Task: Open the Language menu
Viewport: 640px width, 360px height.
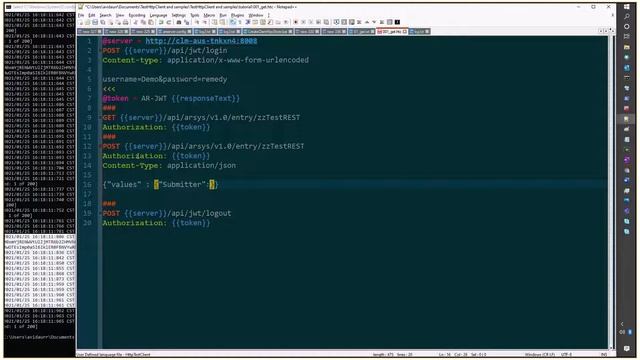Action: coord(158,15)
